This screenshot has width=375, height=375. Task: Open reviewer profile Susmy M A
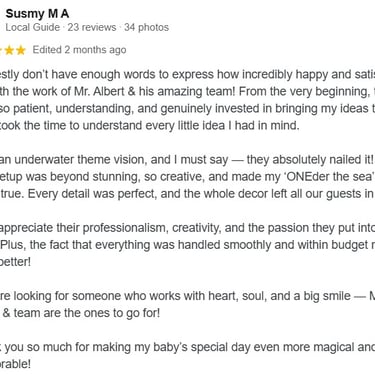coord(37,14)
